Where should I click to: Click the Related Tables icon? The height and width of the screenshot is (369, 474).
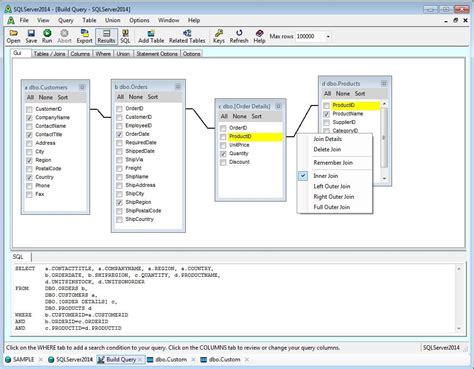pos(187,36)
